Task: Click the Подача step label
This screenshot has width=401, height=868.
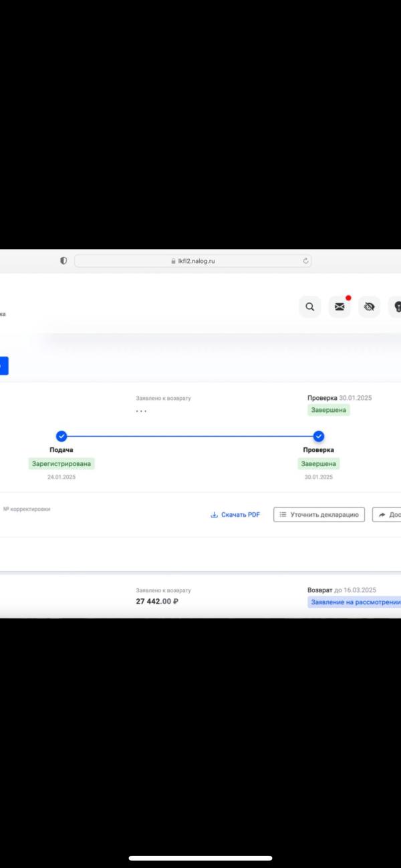Action: (61, 450)
